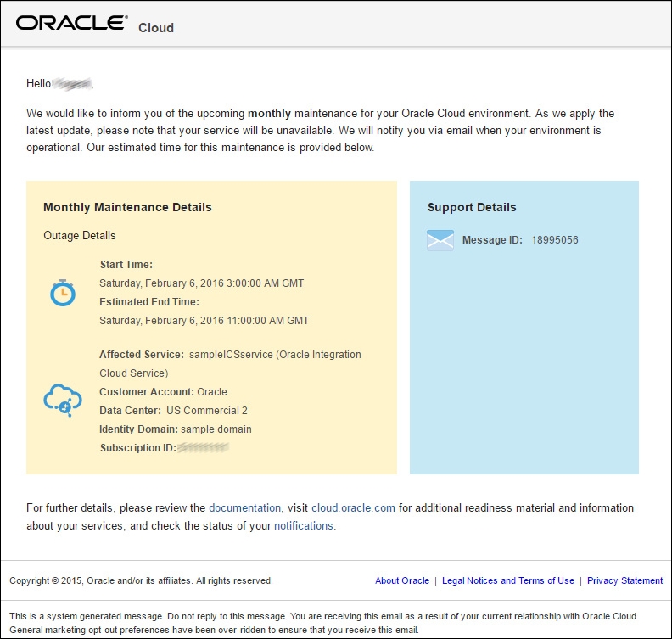Click the envelope icon next to Message ID
Viewport: 672px width, 639px height.
[x=440, y=240]
